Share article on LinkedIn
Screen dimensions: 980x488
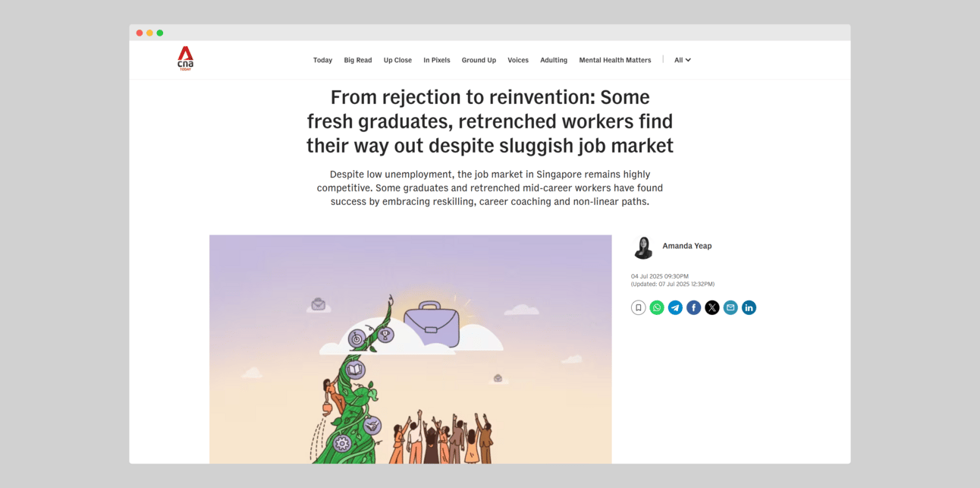point(749,307)
